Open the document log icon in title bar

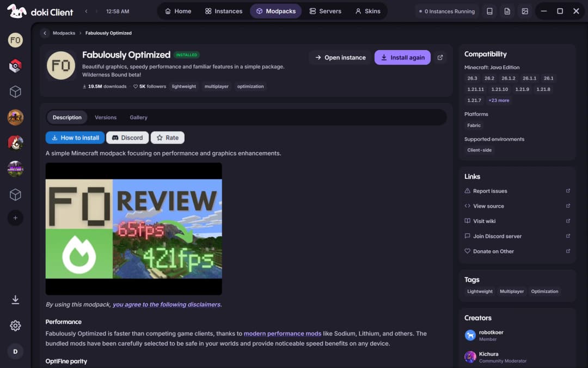[507, 11]
